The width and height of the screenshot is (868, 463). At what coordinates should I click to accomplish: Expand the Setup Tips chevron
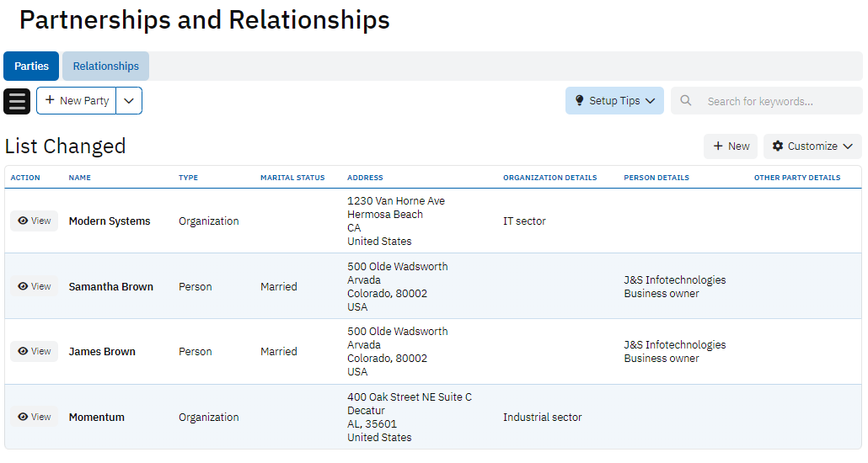(x=651, y=101)
